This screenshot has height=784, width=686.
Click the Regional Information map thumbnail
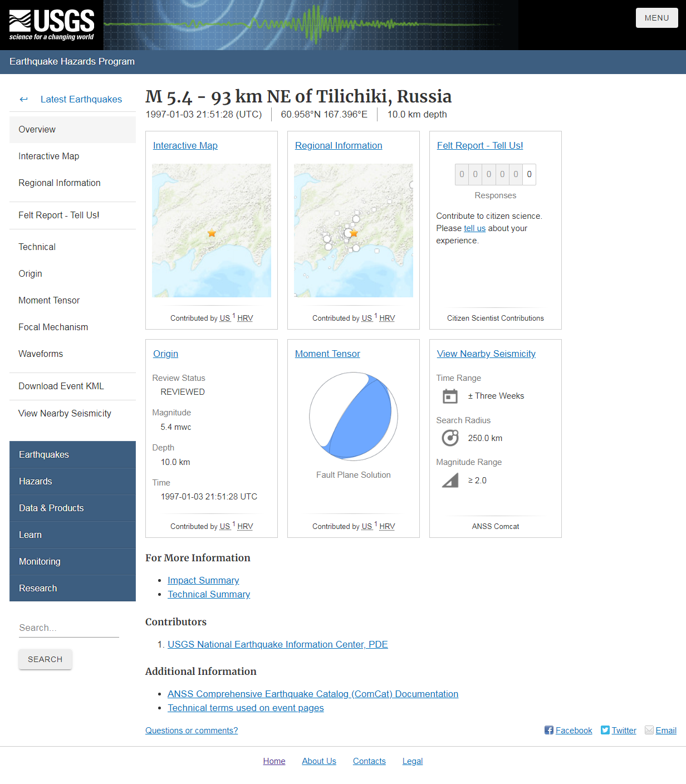(354, 231)
